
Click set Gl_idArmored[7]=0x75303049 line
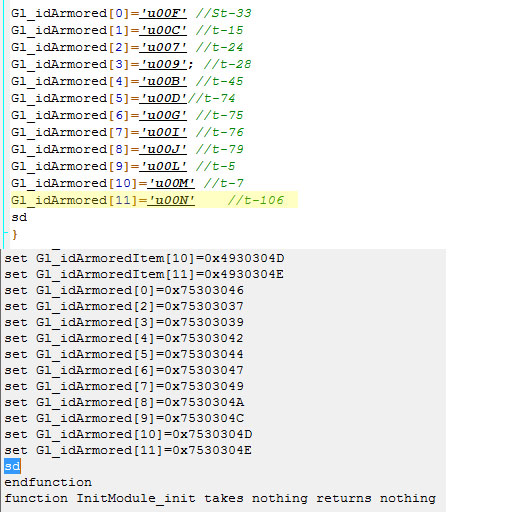(x=124, y=387)
